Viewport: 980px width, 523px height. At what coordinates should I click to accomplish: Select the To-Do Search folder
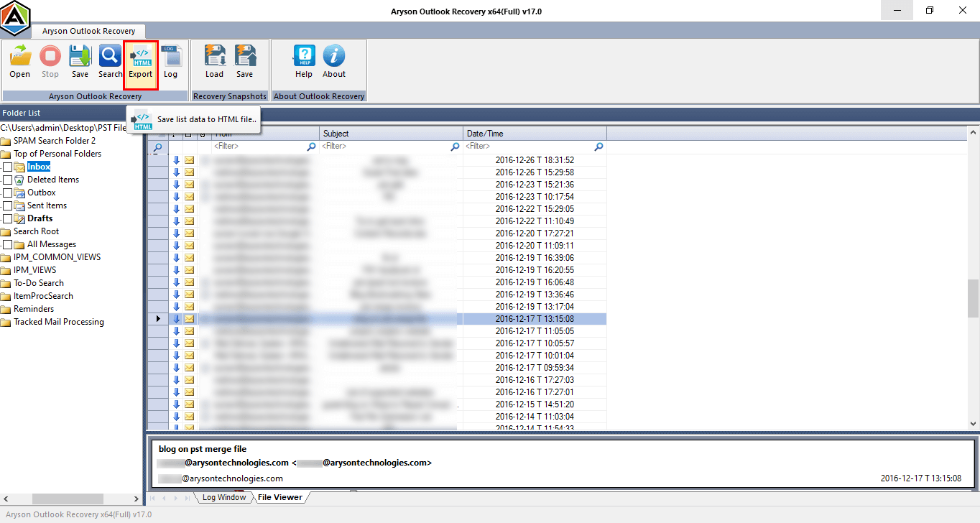click(x=39, y=283)
